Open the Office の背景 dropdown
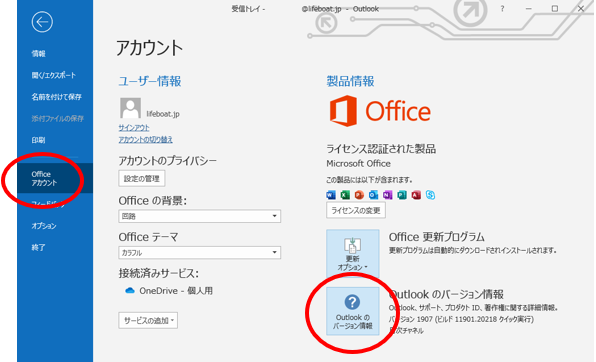Viewport: 596px width, 362px height. [x=200, y=216]
